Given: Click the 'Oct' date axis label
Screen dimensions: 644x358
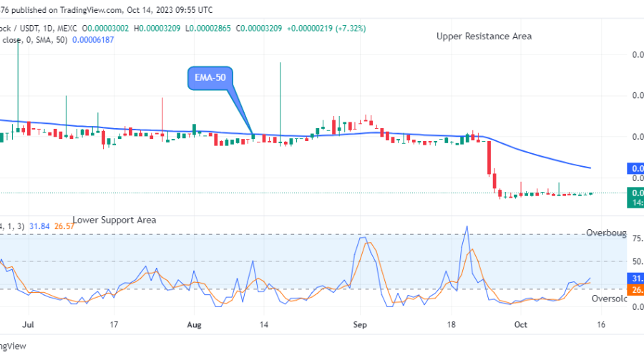Looking at the screenshot, I should [521, 325].
